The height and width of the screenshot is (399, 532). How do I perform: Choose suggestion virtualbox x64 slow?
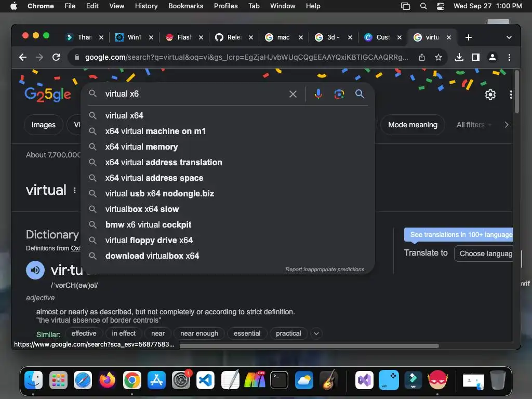[x=228, y=209]
